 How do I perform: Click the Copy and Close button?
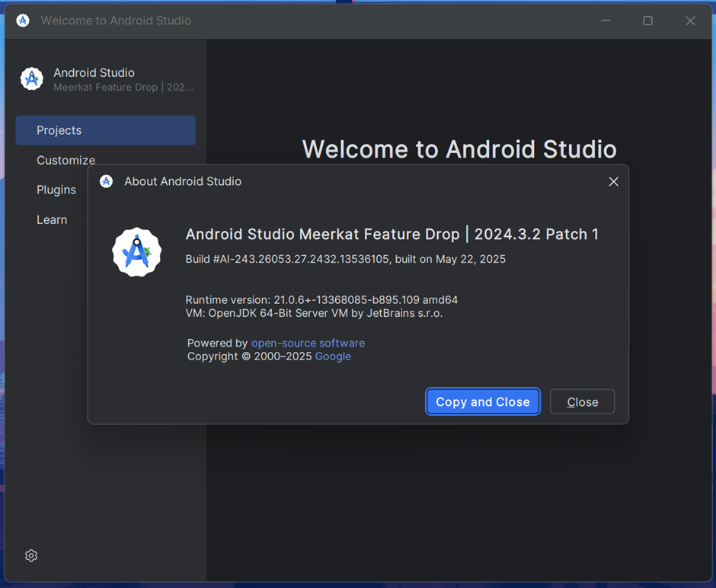click(483, 401)
